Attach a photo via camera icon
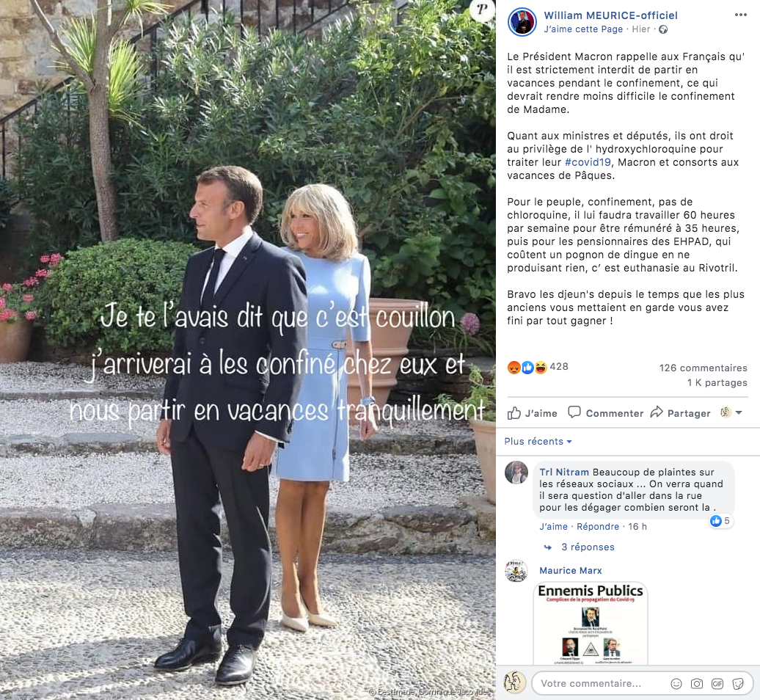Screen dimensions: 760x700 point(696,684)
